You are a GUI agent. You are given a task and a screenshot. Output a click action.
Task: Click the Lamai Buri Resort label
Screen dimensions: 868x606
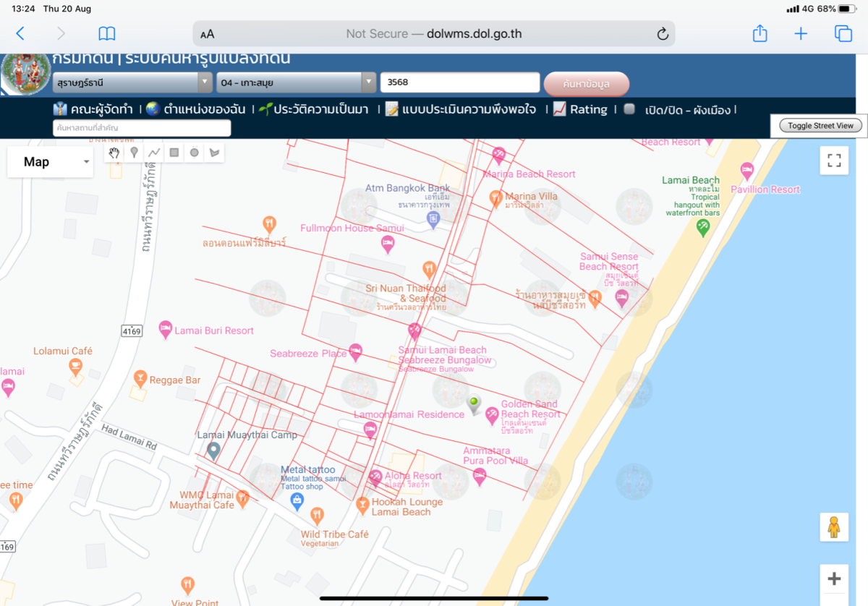[214, 330]
